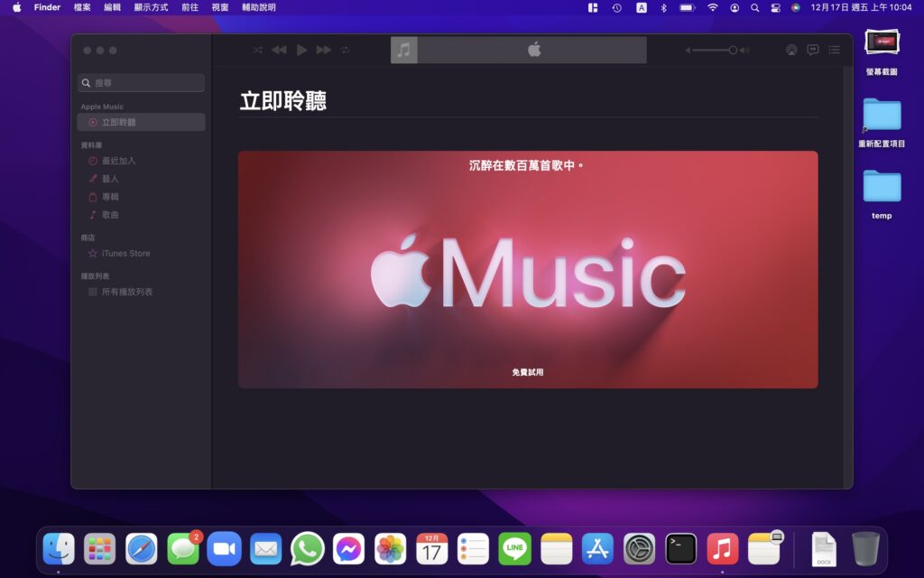Click the previous track rewind button
924x578 pixels.
coord(280,51)
